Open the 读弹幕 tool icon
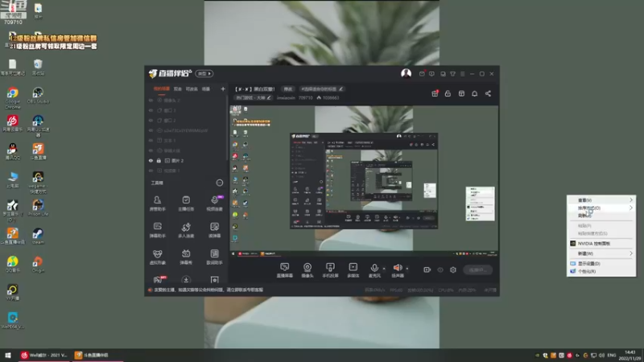Screen dimensions: 644x362 tap(214, 230)
